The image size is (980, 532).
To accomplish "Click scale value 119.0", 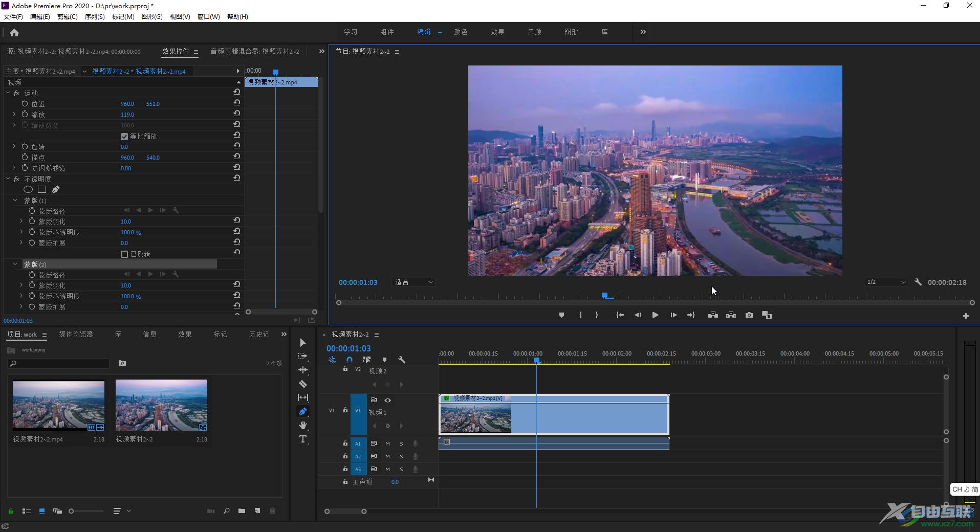I will pos(127,115).
